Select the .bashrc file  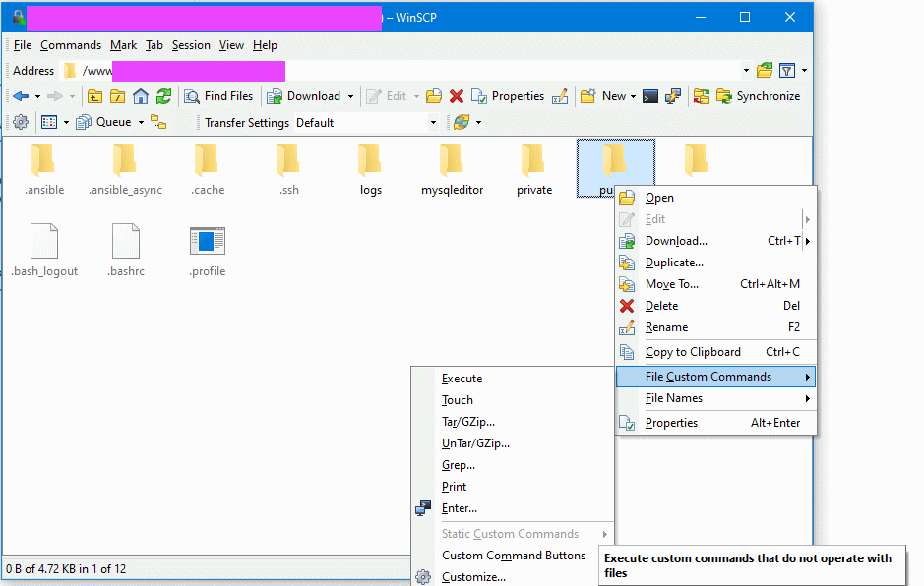(x=126, y=250)
